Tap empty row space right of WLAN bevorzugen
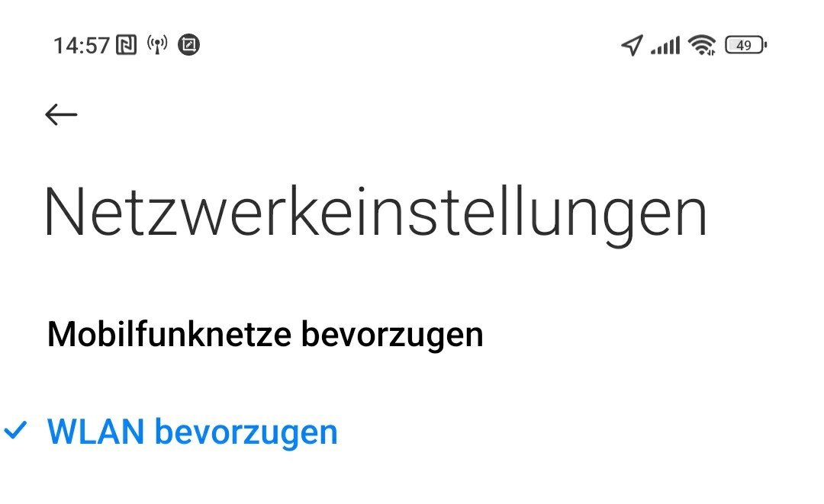The image size is (824, 504). (x=578, y=432)
